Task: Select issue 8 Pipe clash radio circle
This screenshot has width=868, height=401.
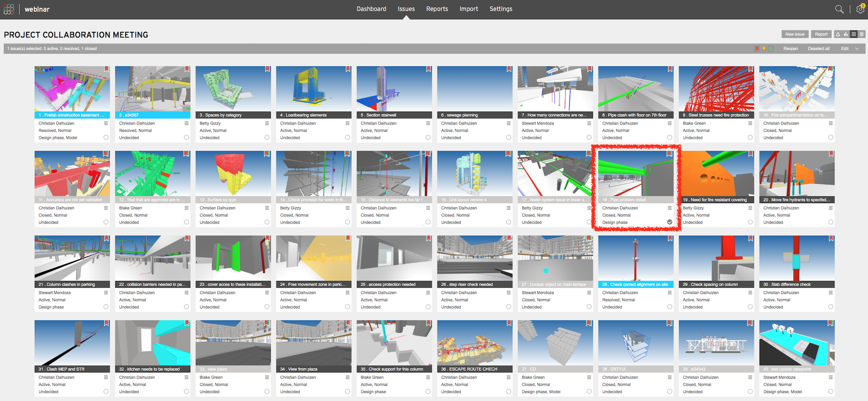Action: (669, 137)
